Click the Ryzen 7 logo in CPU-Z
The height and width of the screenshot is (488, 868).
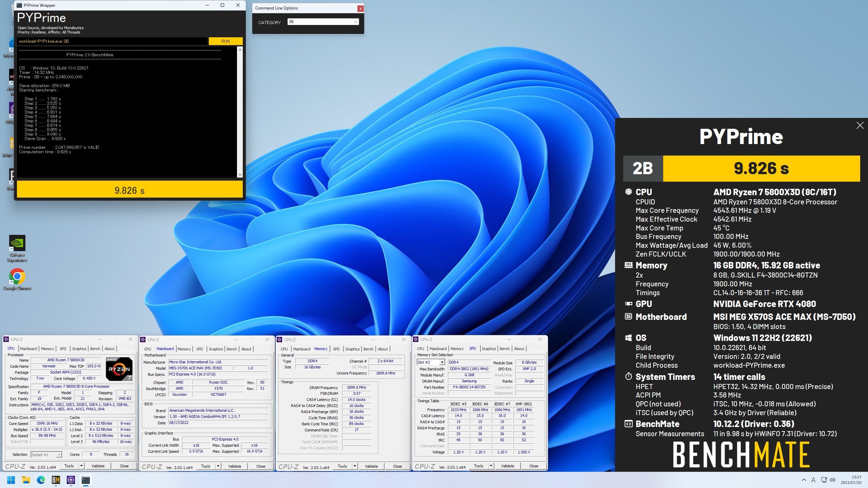pos(119,369)
